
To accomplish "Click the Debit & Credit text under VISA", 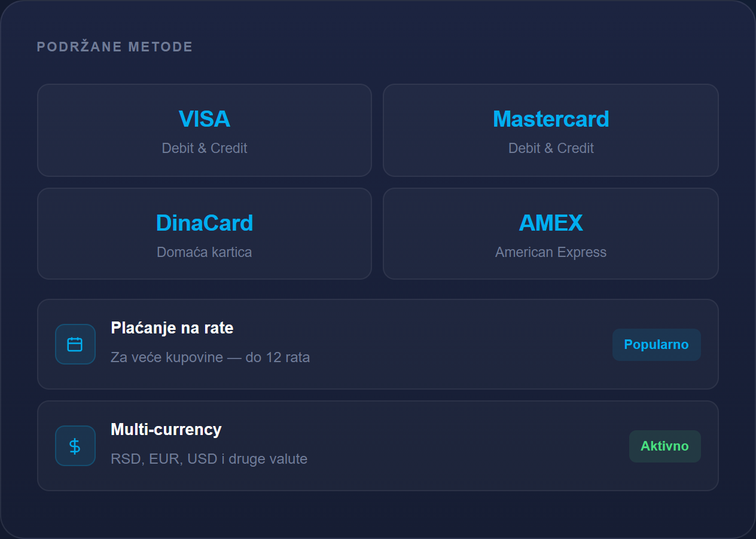I will 205,148.
